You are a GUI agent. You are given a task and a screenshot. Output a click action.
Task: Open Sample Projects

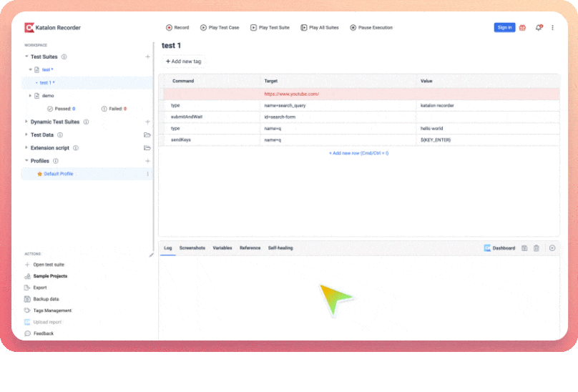tap(46, 276)
